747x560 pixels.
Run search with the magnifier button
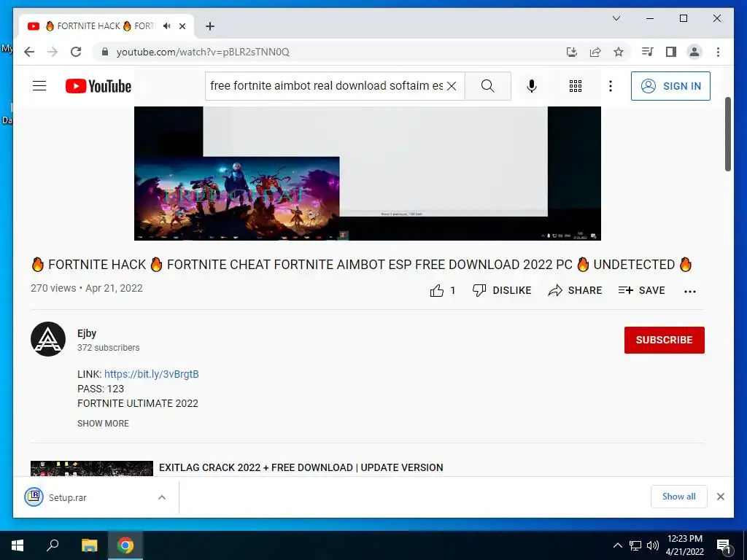pos(487,86)
